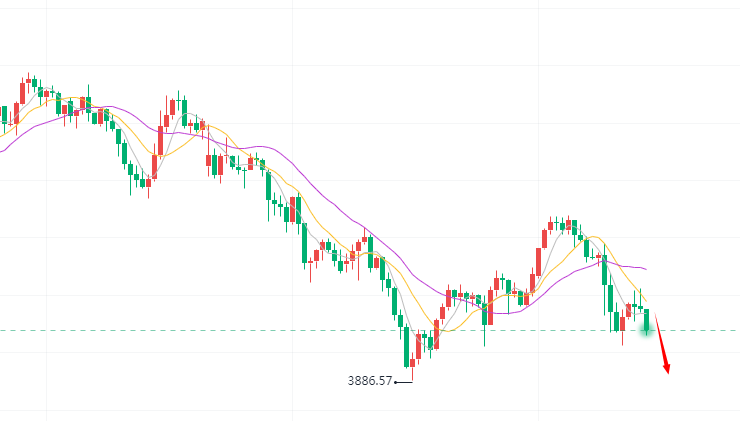The width and height of the screenshot is (740, 421).
Task: Click the highest candle at the chart's top-left
Action: pyautogui.click(x=30, y=81)
